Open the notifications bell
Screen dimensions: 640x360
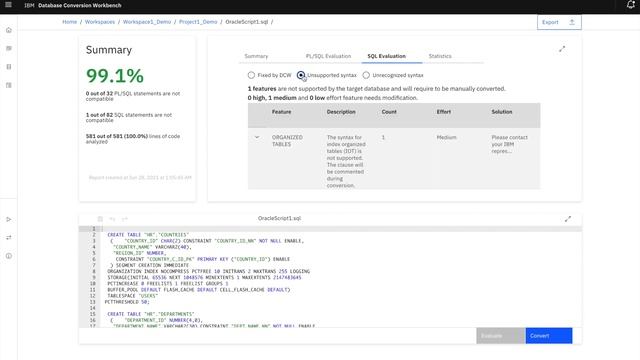631,5
